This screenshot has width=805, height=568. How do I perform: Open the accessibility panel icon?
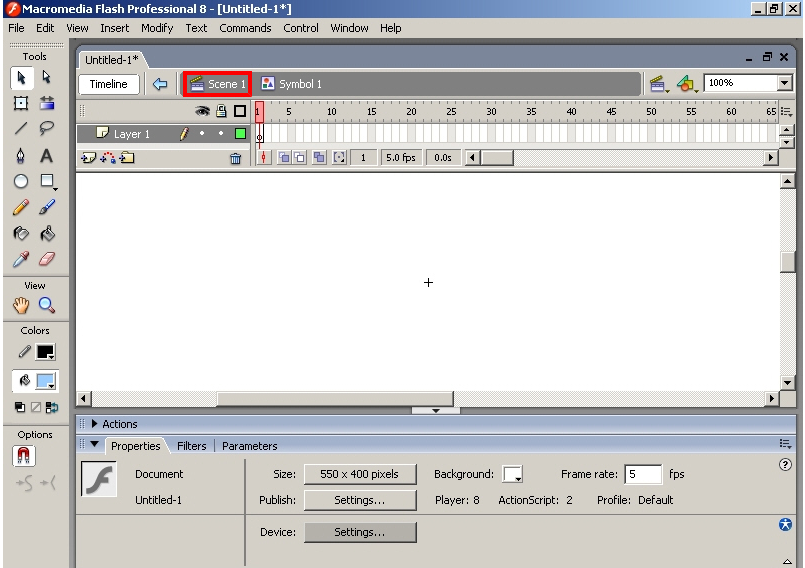pyautogui.click(x=785, y=524)
